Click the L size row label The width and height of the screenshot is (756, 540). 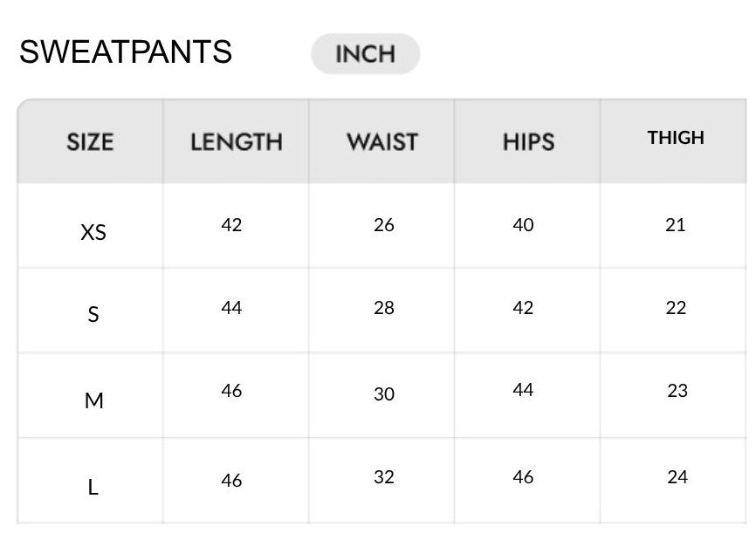[x=93, y=487]
